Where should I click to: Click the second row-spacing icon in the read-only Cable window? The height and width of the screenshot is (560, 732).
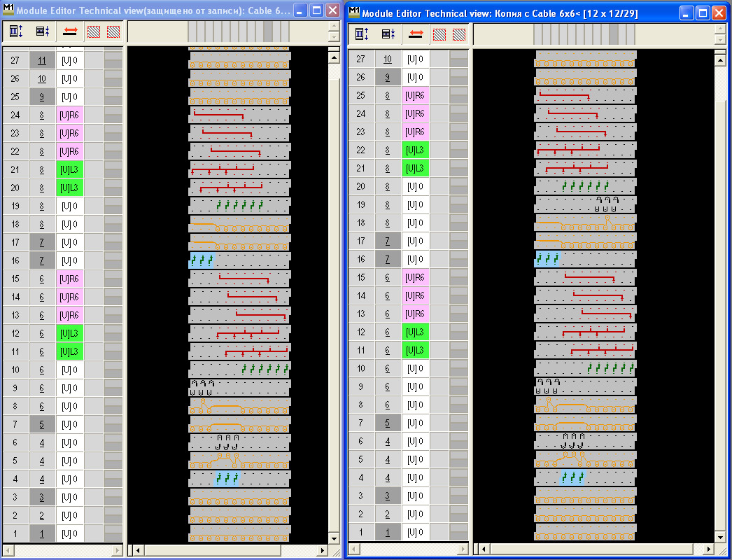42,31
